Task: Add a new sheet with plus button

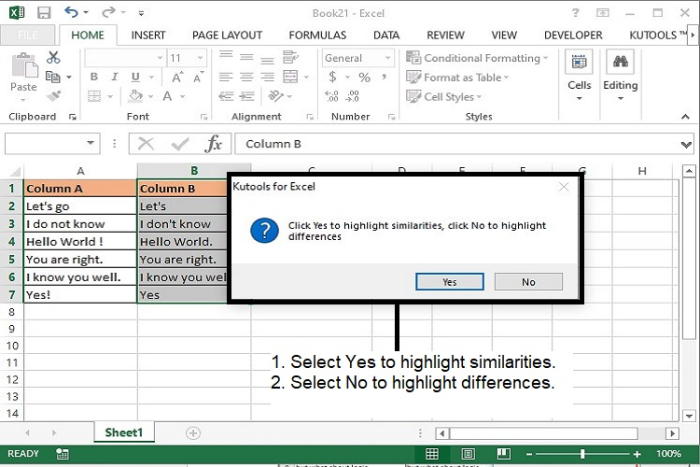Action: (x=193, y=433)
